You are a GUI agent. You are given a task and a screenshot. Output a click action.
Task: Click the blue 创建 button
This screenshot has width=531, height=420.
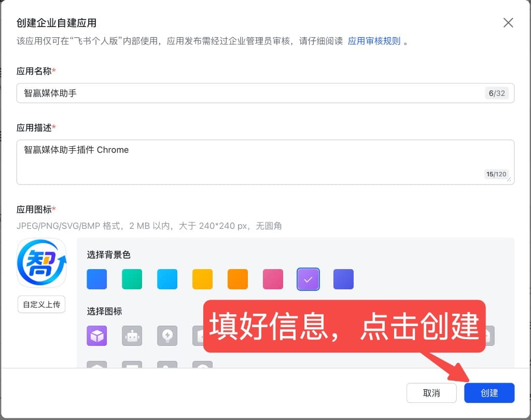pos(490,393)
